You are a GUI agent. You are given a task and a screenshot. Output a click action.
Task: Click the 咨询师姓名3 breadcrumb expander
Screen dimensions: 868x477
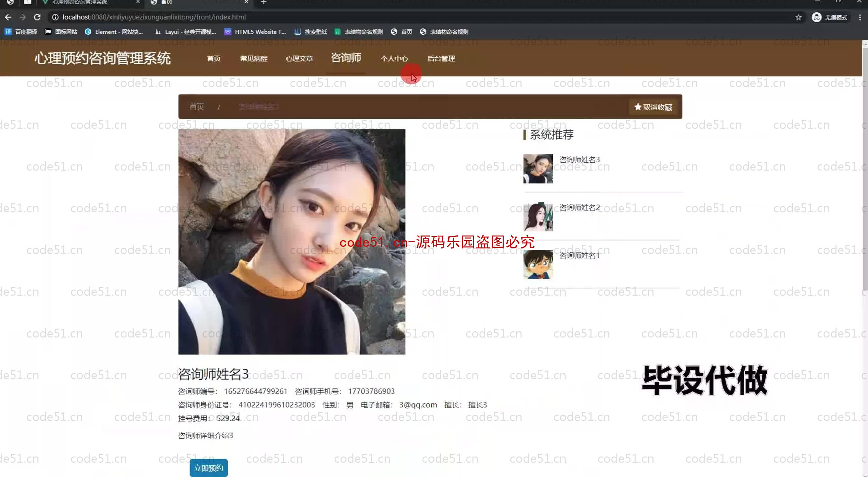coord(259,106)
